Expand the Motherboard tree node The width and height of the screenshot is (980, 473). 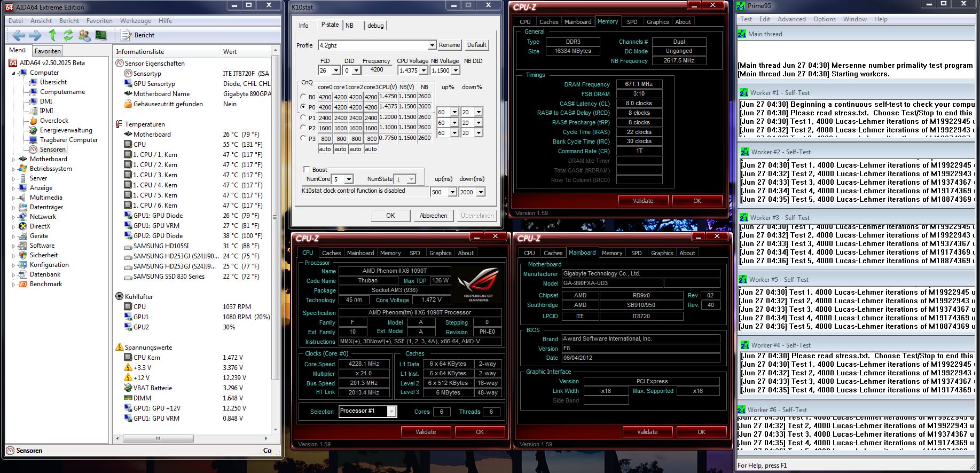click(x=14, y=159)
